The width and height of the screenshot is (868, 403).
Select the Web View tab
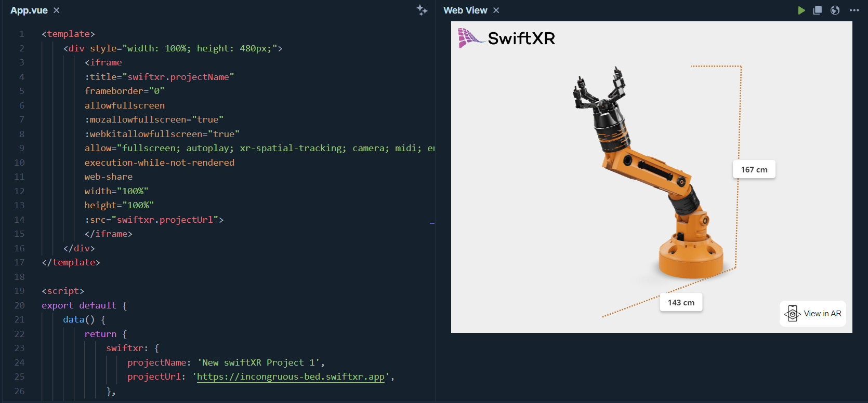(465, 10)
